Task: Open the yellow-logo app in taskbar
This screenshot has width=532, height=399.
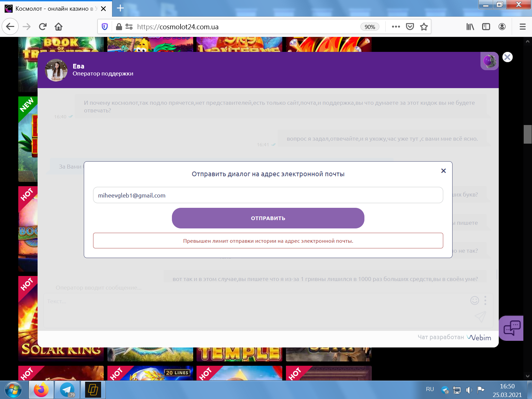Action: click(x=93, y=390)
